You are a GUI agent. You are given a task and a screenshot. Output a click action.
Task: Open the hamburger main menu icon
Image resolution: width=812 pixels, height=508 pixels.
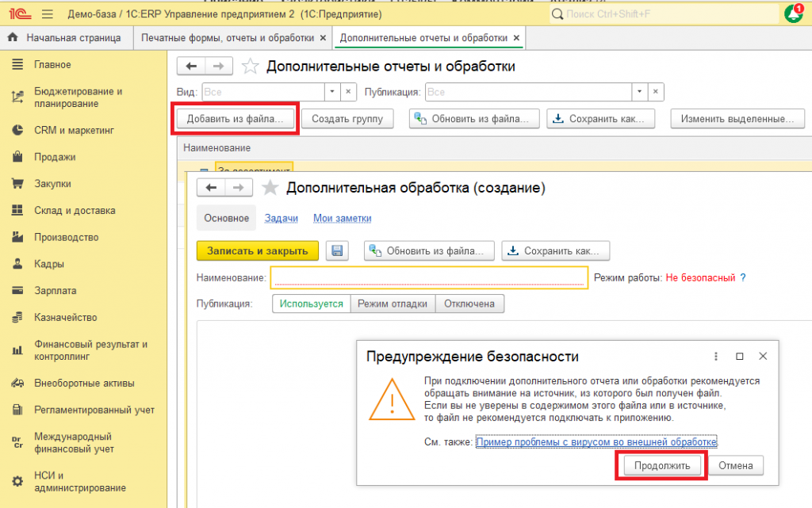pyautogui.click(x=48, y=14)
